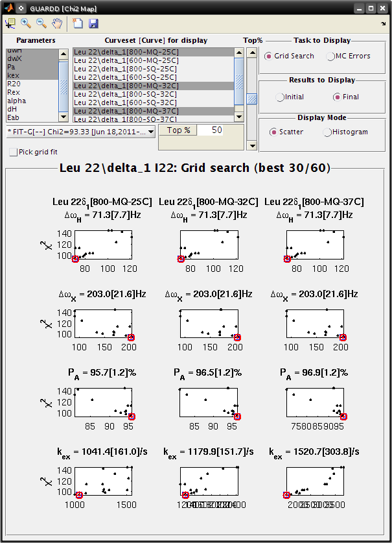Select Rex in Parameters list

32,93
